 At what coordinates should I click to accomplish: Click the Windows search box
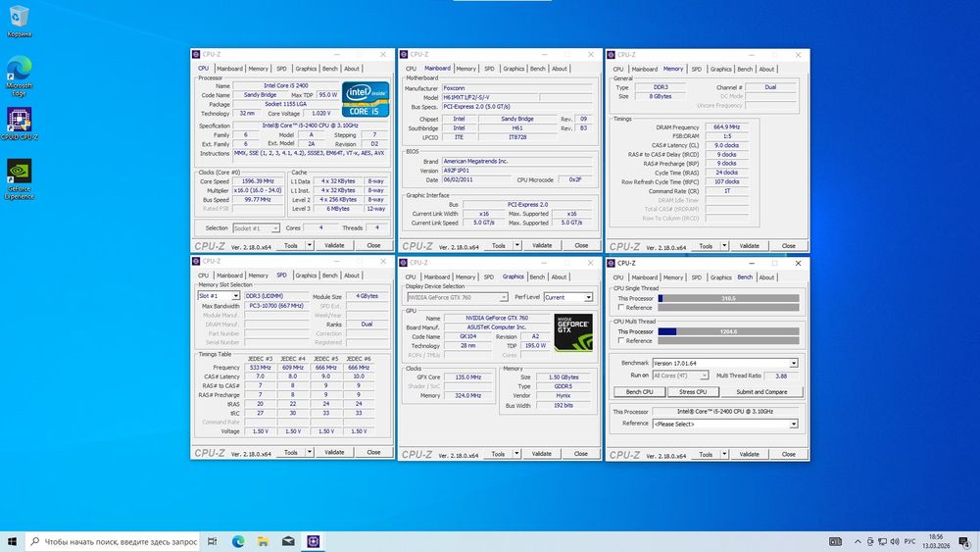tap(113, 541)
